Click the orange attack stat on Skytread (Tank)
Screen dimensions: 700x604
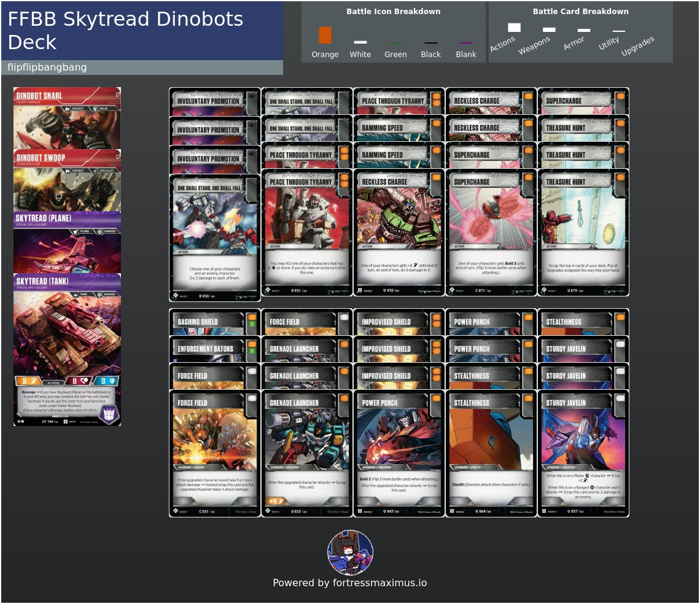28,381
